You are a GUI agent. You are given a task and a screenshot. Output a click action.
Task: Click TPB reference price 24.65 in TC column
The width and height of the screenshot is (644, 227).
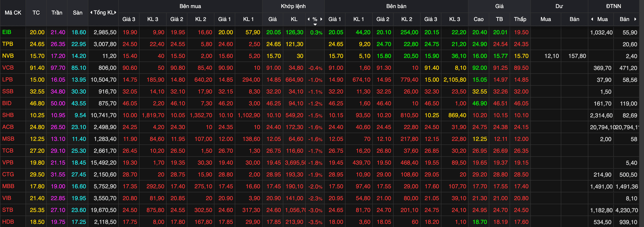point(37,44)
